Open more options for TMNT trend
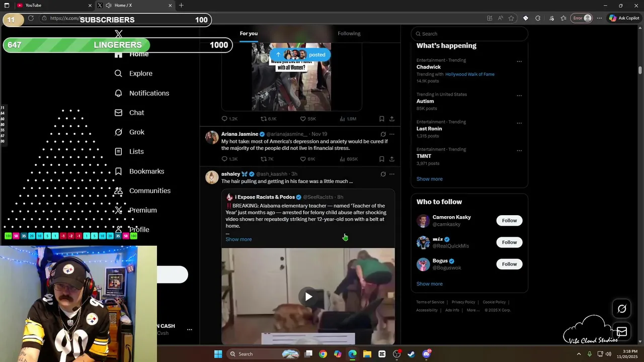644x362 pixels. pos(519,150)
